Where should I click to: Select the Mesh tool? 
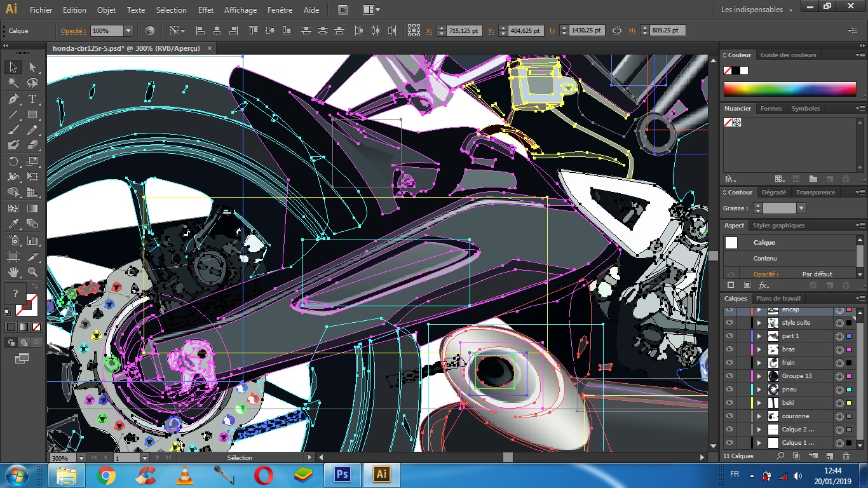coord(13,208)
